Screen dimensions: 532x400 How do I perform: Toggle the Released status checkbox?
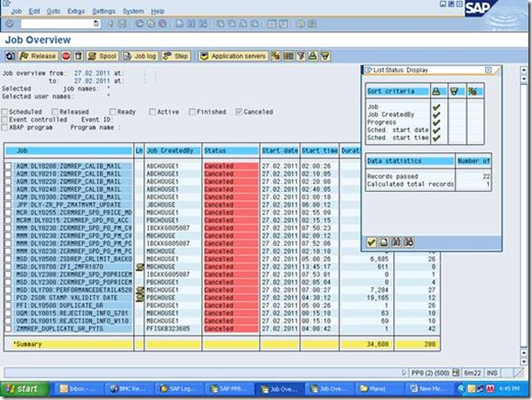pyautogui.click(x=55, y=112)
